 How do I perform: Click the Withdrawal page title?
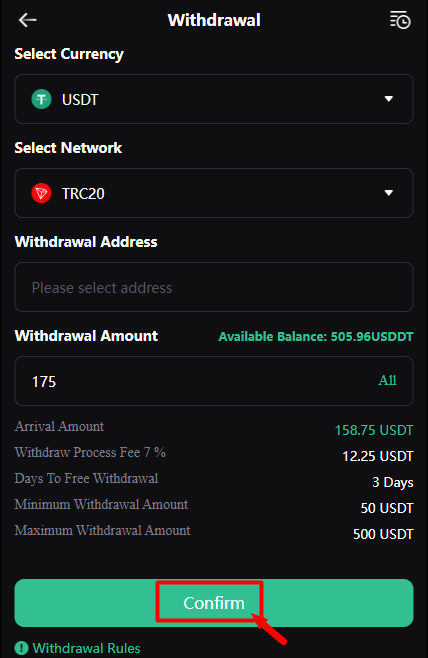click(x=214, y=20)
